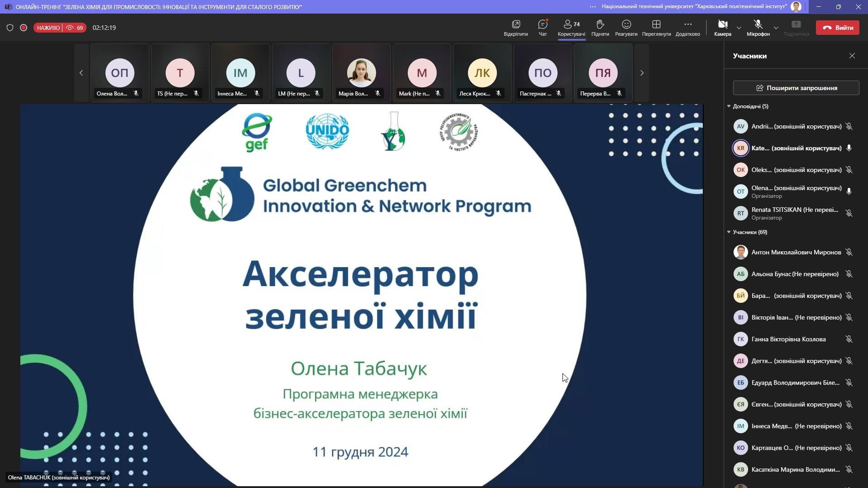
Task: Click the Pop out (Відкріпити) icon
Action: click(516, 25)
